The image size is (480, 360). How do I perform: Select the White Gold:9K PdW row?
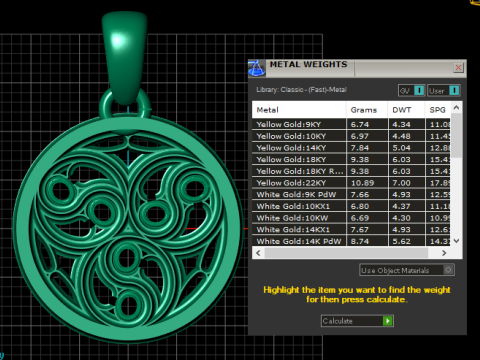[351, 194]
